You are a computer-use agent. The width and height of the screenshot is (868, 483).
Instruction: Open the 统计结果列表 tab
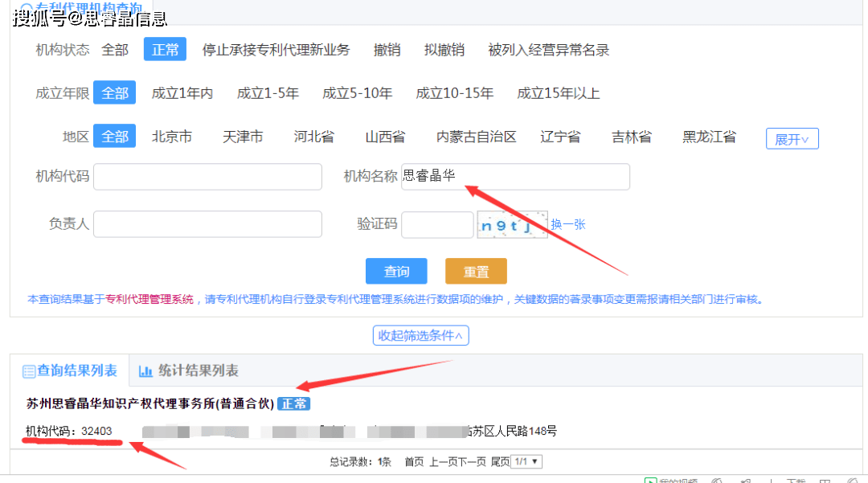[198, 370]
